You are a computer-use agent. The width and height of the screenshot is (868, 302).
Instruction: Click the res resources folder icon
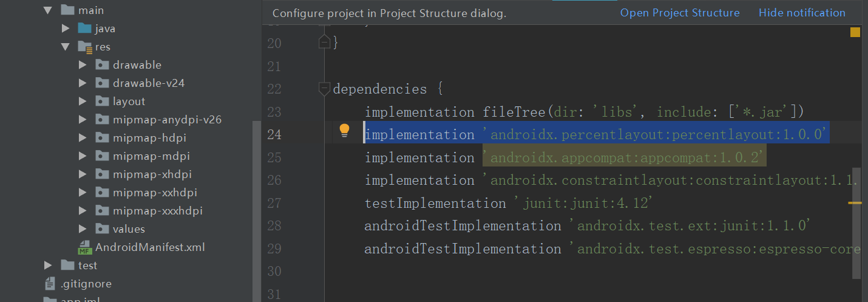(x=84, y=47)
